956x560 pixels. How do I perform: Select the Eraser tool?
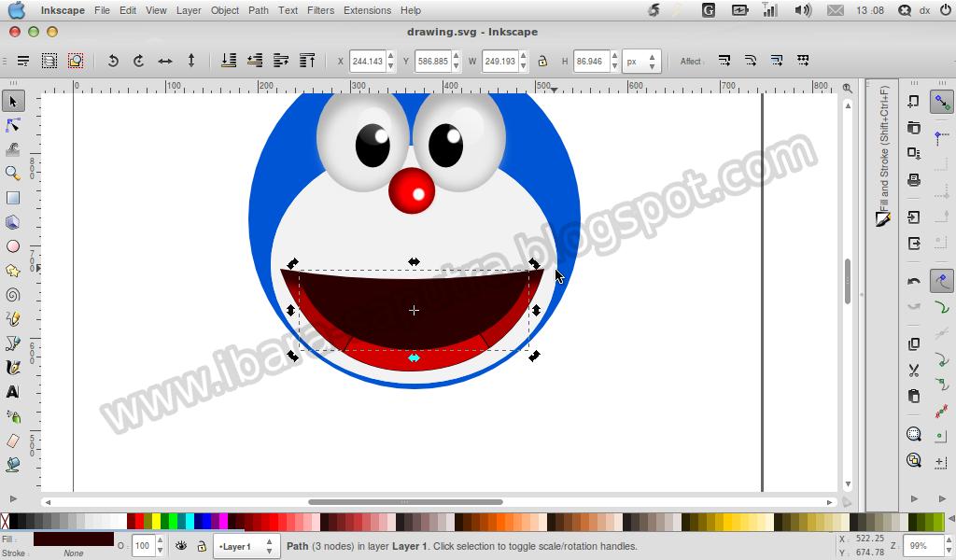pos(13,441)
